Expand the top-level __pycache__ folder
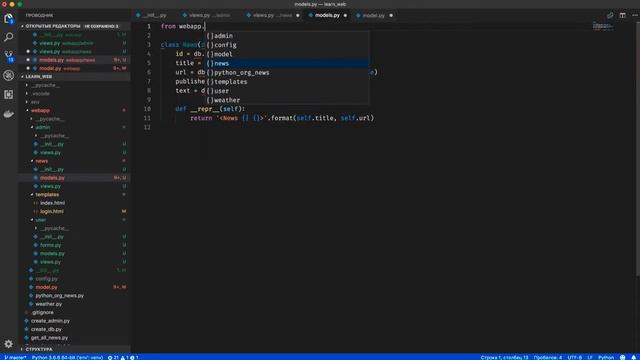Viewport: 640px width, 360px height. point(75,85)
